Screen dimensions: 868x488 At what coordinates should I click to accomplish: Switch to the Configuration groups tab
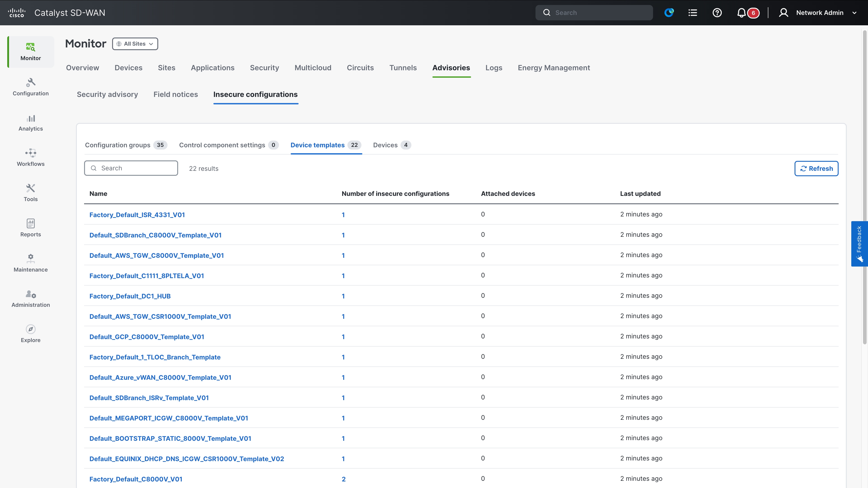point(118,145)
